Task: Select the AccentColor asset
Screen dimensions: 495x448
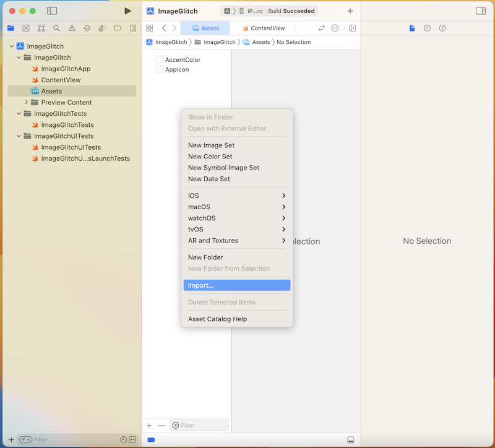Action: [x=183, y=60]
